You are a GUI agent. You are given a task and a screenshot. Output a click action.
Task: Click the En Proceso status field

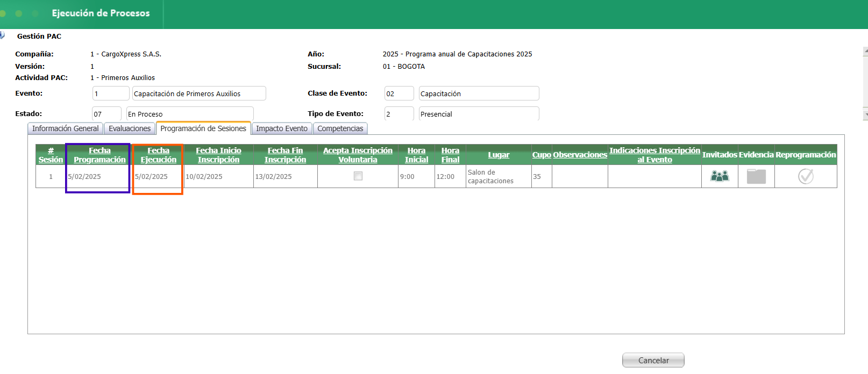pyautogui.click(x=190, y=114)
